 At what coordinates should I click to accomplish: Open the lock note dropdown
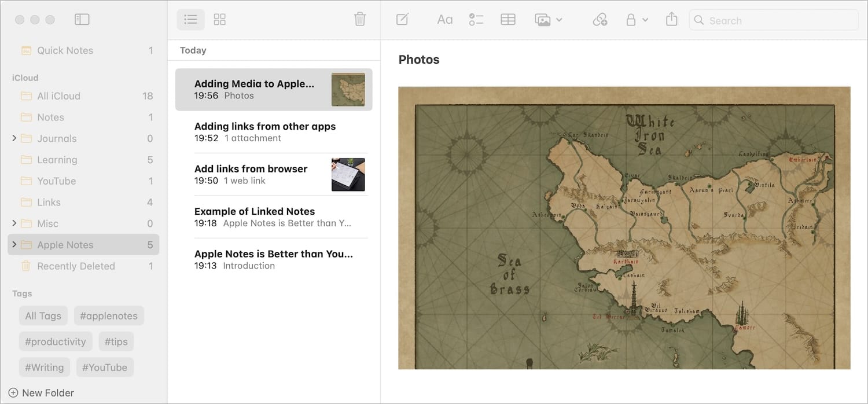point(637,20)
